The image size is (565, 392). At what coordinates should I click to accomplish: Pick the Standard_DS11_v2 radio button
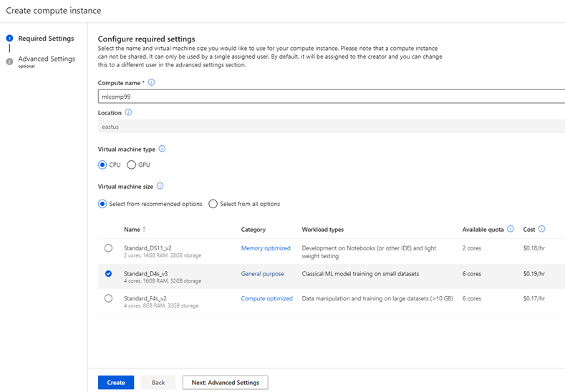tap(108, 248)
